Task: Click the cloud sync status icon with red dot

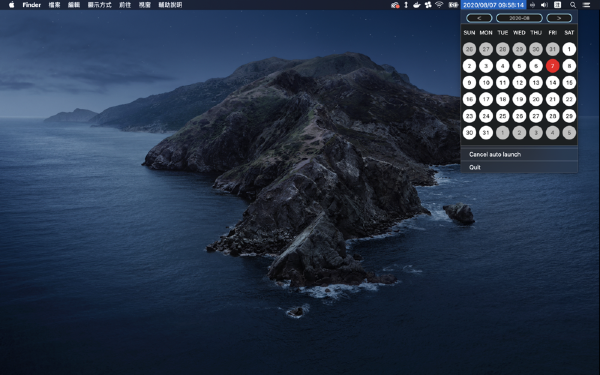Action: (x=395, y=5)
